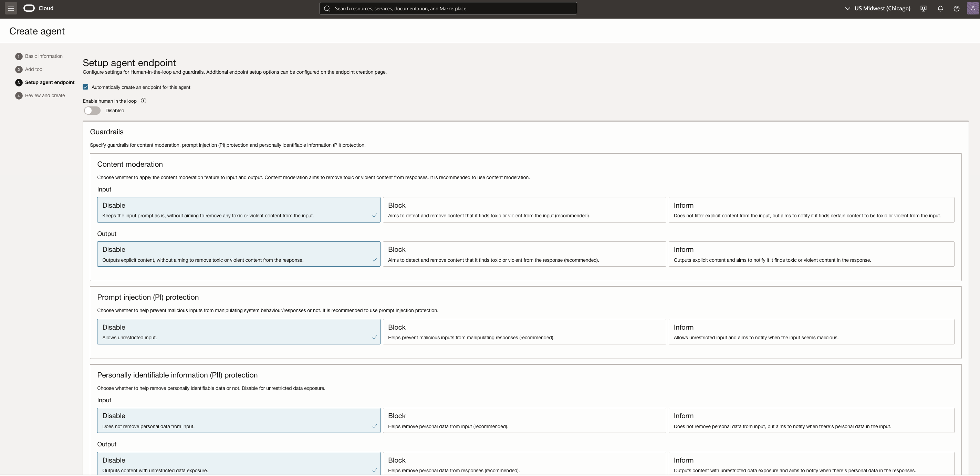The image size is (980, 476).
Task: Select Block for Content moderation Input
Action: [524, 210]
